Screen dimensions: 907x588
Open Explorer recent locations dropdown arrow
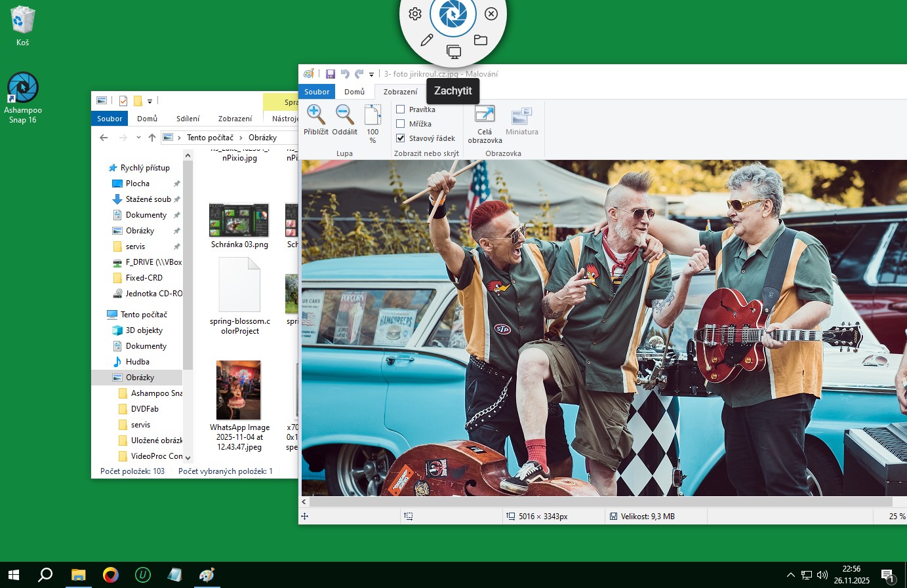coord(138,138)
